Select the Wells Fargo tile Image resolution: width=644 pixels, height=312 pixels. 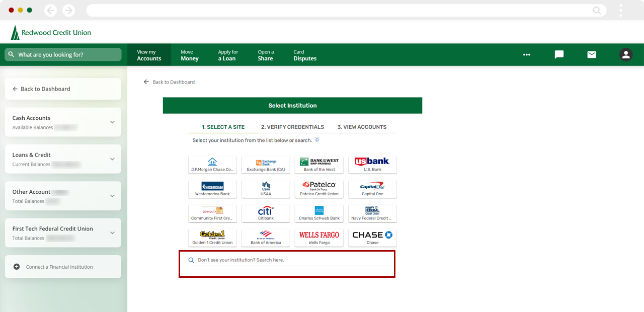319,238
